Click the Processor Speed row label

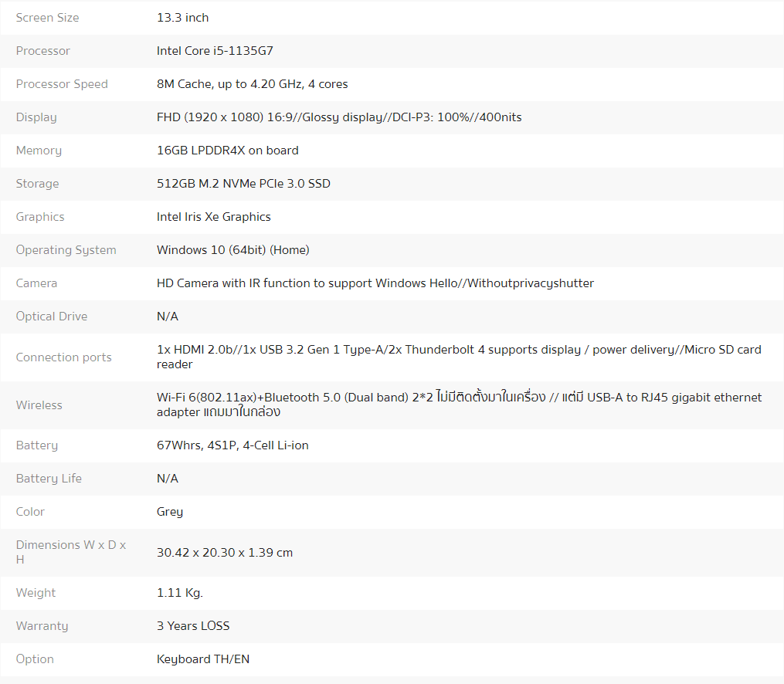click(x=62, y=84)
